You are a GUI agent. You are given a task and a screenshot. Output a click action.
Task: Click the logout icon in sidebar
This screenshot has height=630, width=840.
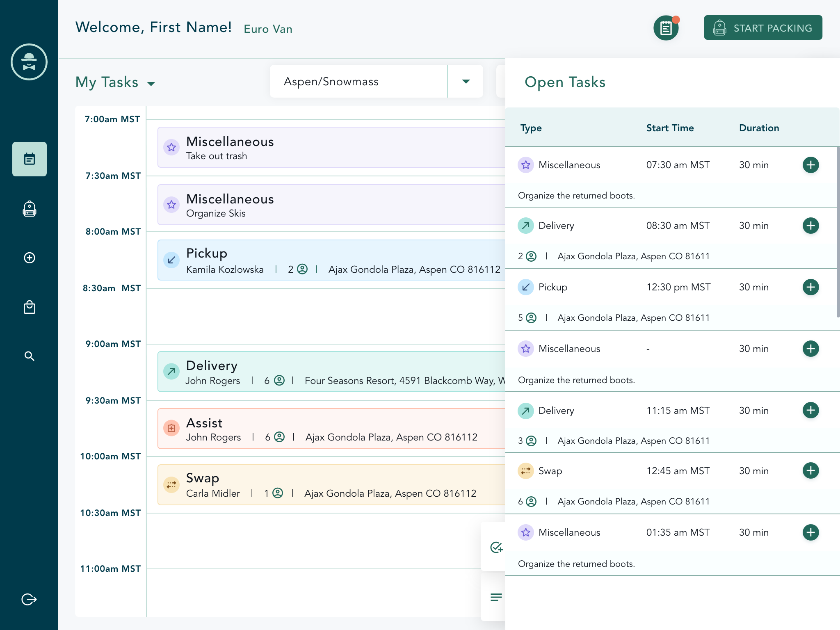pos(29,599)
